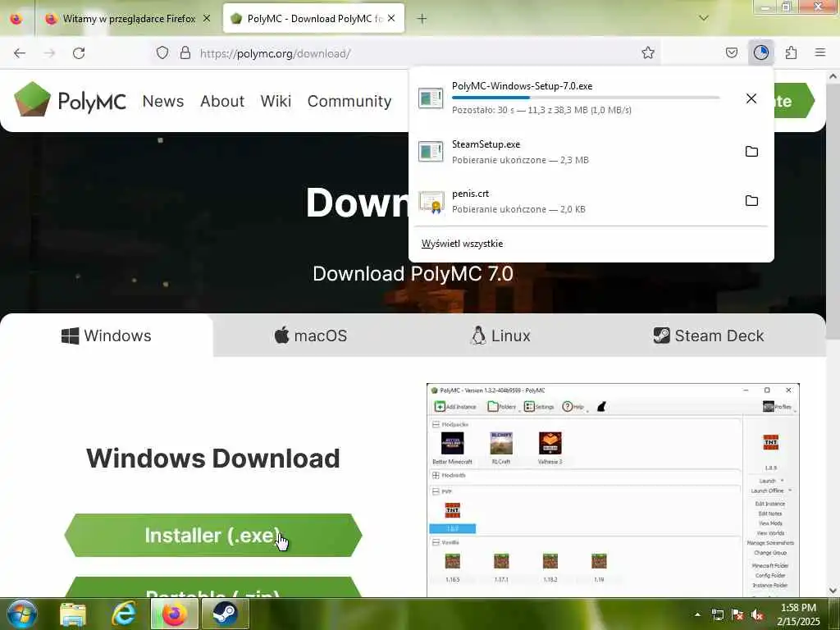
Task: Open the Wiki navigation link
Action: tap(276, 101)
